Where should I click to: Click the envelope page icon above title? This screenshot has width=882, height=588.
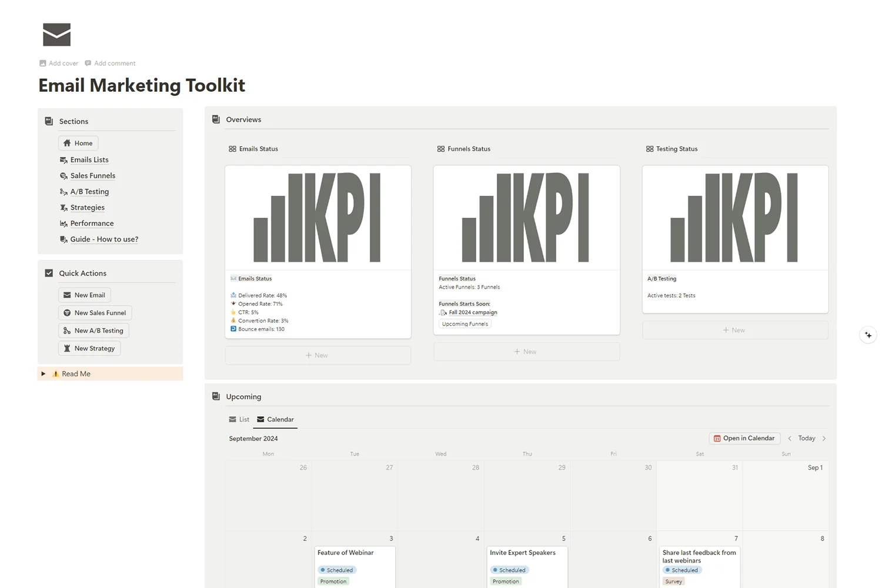point(56,35)
